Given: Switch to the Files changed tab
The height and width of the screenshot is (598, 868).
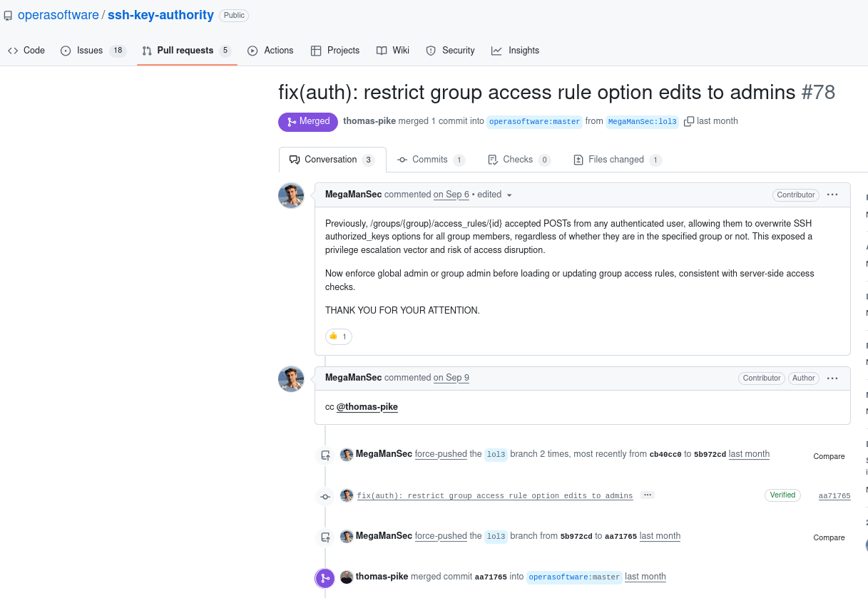Looking at the screenshot, I should pos(616,159).
